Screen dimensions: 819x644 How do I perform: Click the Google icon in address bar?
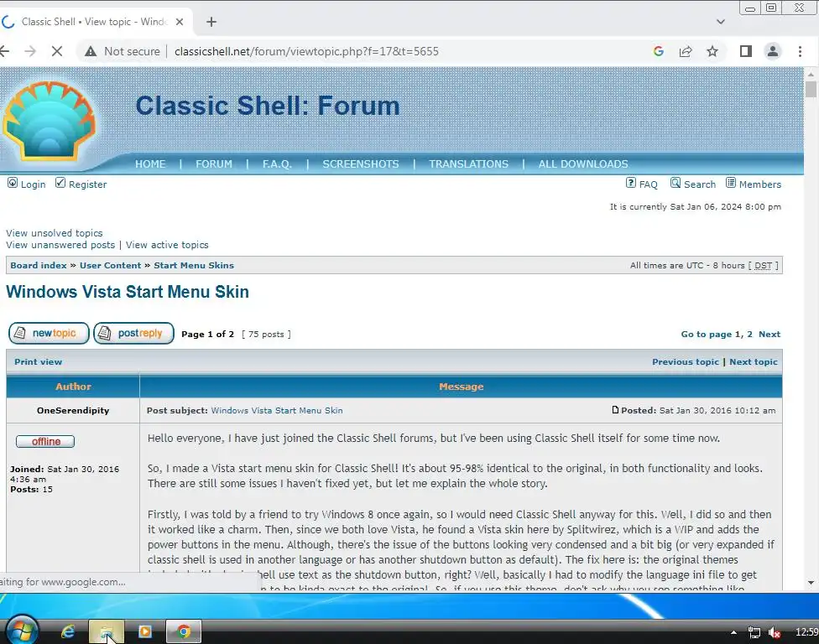tap(658, 51)
